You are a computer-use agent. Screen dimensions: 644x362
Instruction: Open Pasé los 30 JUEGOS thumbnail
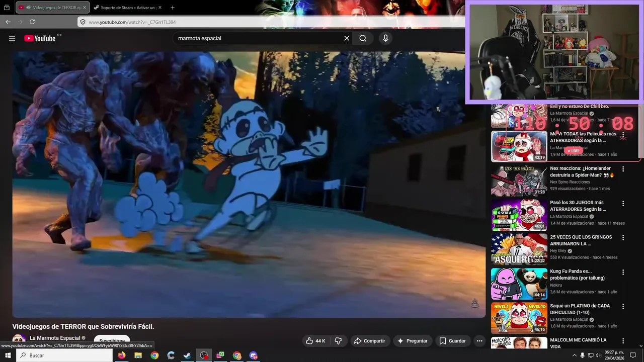tap(519, 215)
